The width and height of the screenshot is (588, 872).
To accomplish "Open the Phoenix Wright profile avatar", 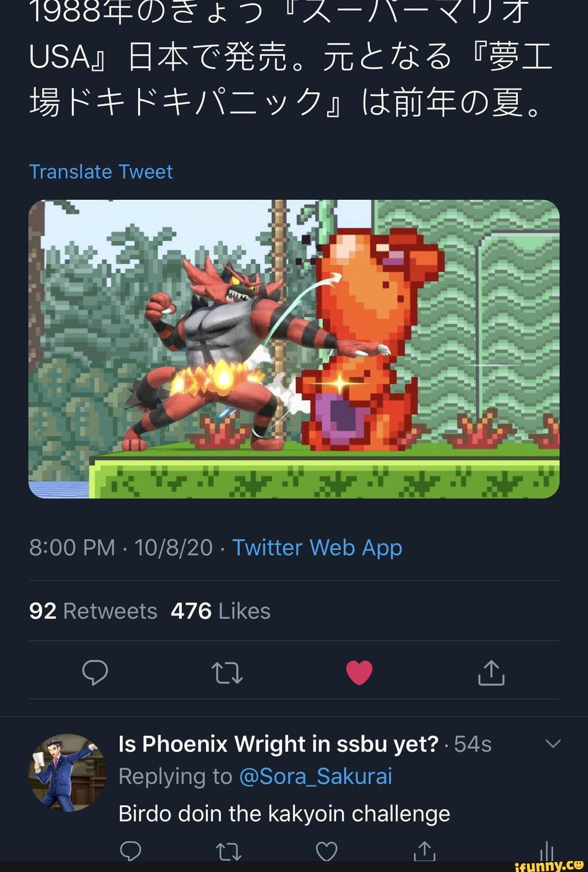I will (x=67, y=772).
